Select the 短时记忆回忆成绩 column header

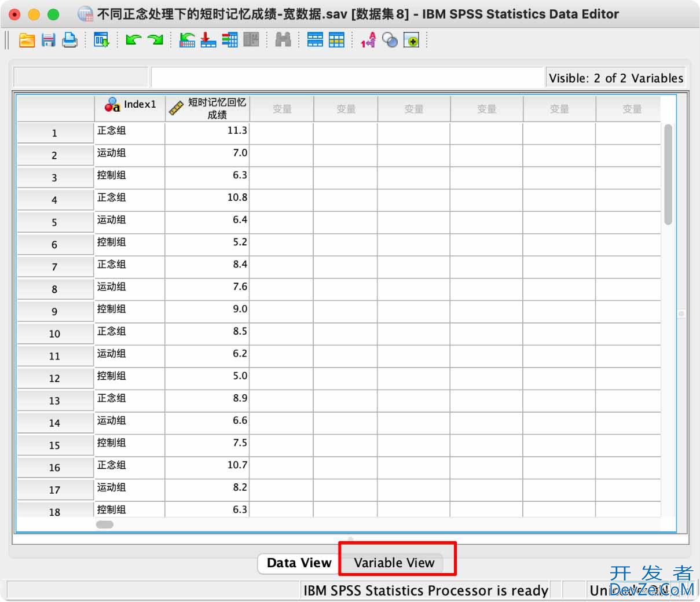coord(207,108)
